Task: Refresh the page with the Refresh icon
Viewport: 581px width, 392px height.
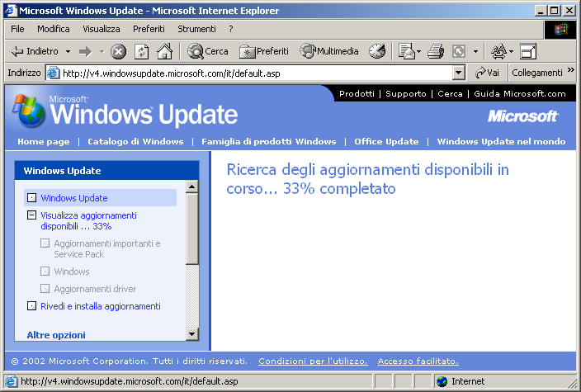Action: 142,51
